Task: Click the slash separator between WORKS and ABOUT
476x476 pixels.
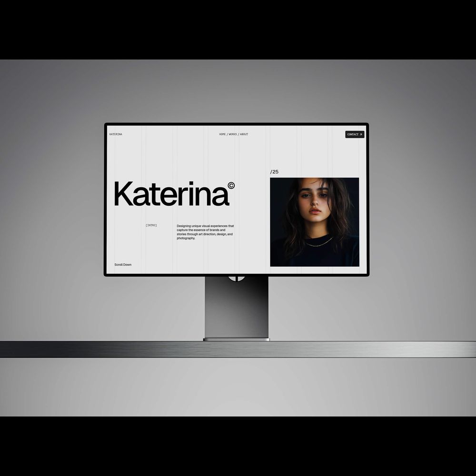Action: [x=238, y=134]
